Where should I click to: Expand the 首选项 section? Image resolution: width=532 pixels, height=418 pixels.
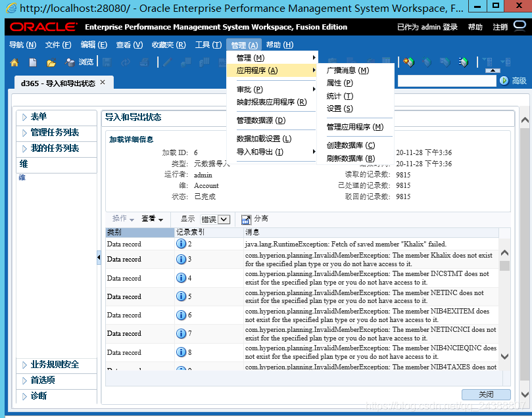[x=24, y=381]
